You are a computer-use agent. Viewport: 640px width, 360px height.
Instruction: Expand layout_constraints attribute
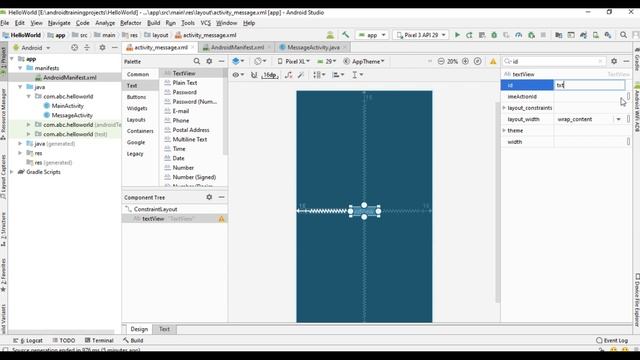click(504, 108)
